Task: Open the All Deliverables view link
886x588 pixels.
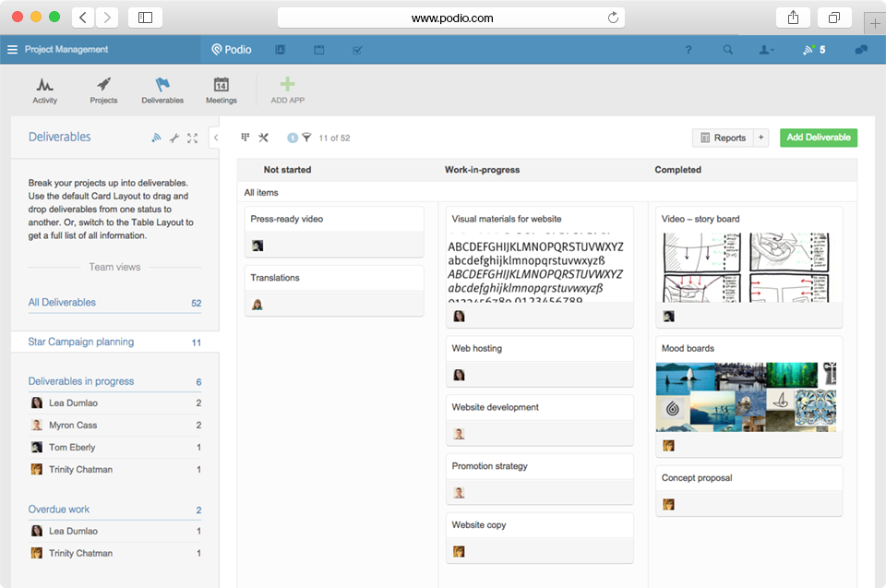Action: pyautogui.click(x=61, y=303)
